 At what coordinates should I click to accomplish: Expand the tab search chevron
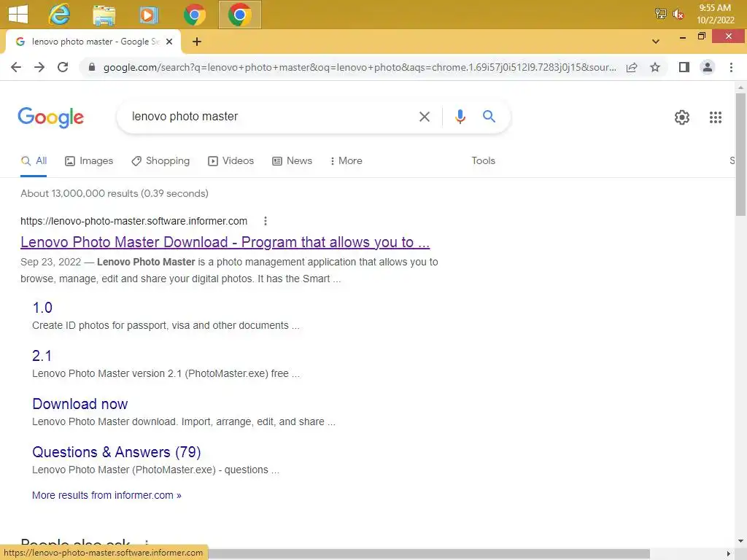click(656, 42)
